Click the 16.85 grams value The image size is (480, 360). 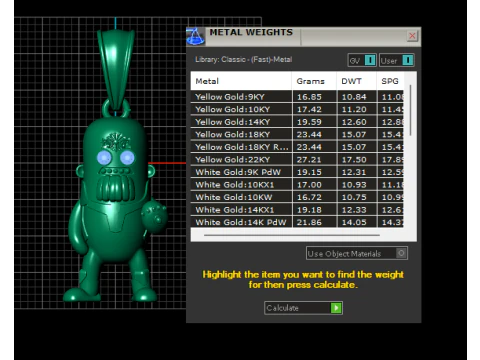point(309,97)
